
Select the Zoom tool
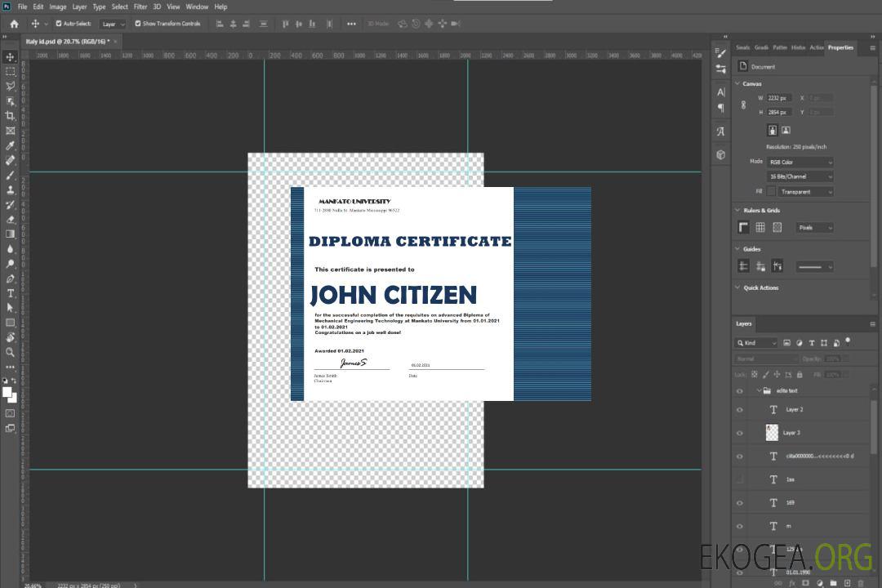[x=10, y=352]
